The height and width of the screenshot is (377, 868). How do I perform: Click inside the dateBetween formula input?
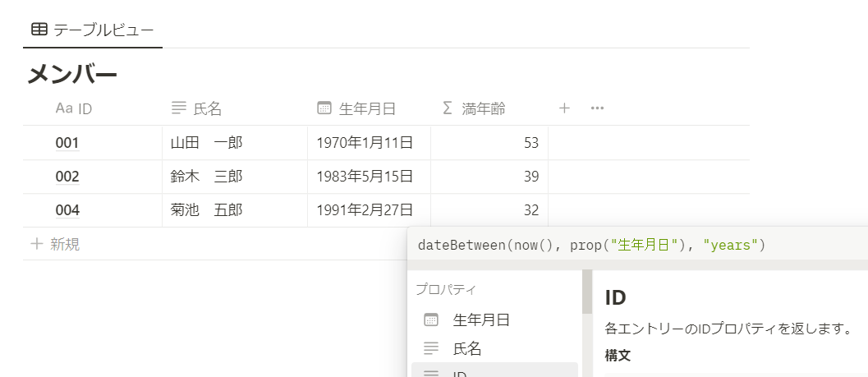[x=637, y=245]
